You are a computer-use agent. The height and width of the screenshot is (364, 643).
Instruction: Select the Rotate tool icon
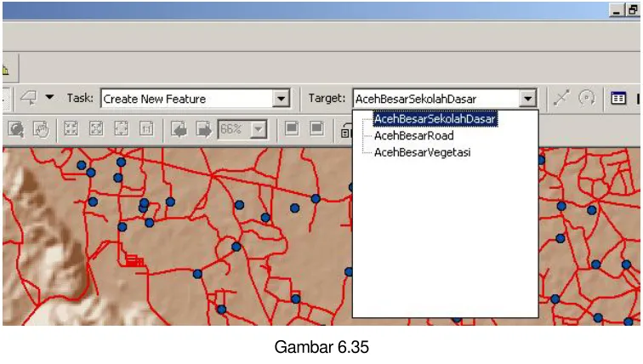coord(586,98)
